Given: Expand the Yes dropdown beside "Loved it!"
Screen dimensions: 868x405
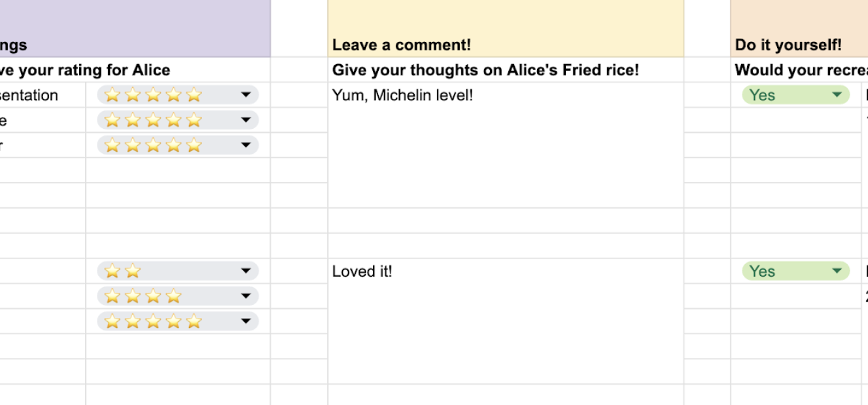Looking at the screenshot, I should coord(836,272).
